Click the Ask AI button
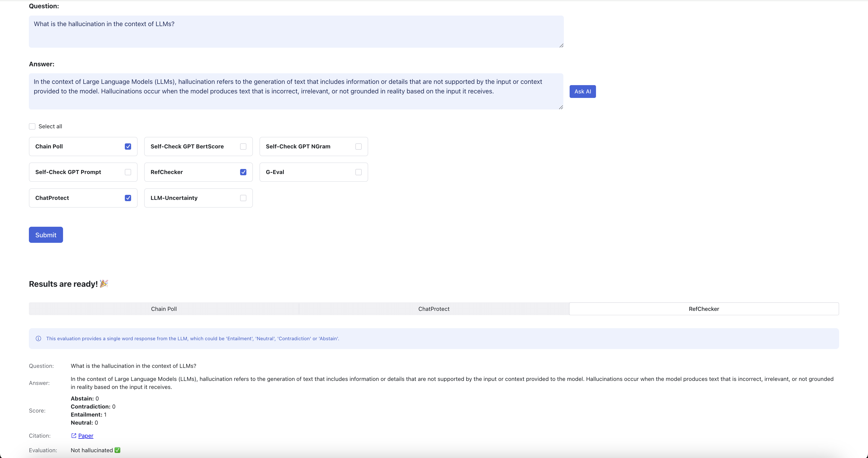Viewport: 868px width, 458px height. [583, 92]
